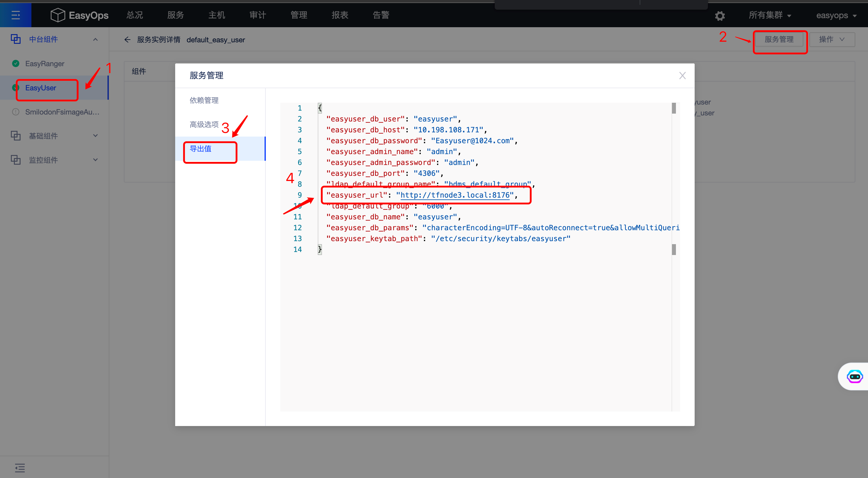
Task: Click the "easyuser_keytab_path" line
Action: tap(448, 239)
